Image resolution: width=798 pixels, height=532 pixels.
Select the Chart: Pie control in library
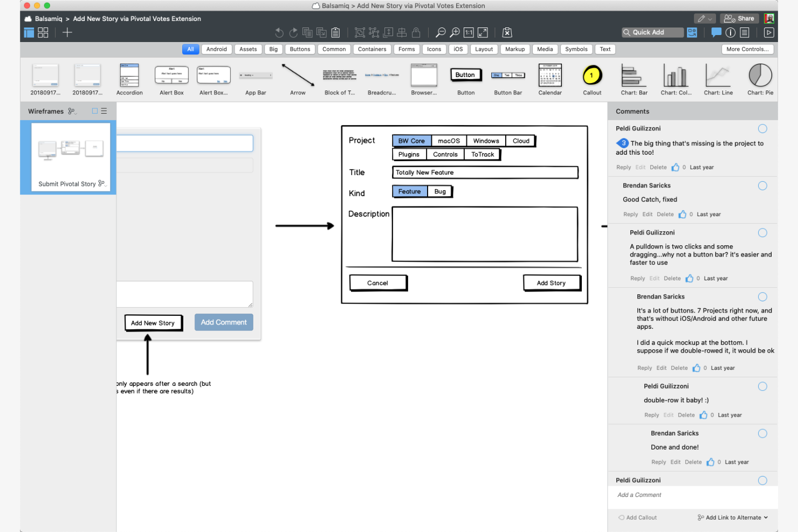point(760,80)
